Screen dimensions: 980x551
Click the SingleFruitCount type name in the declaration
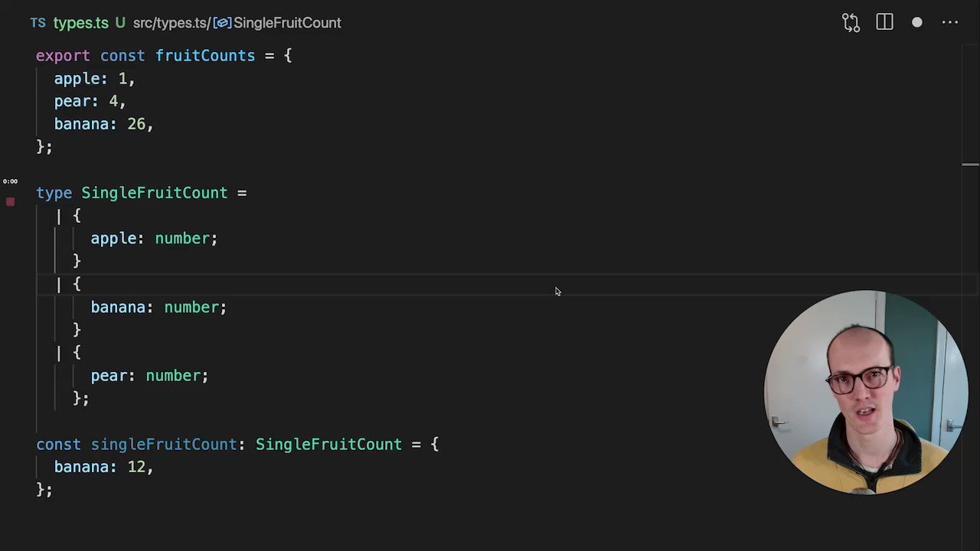coord(154,193)
